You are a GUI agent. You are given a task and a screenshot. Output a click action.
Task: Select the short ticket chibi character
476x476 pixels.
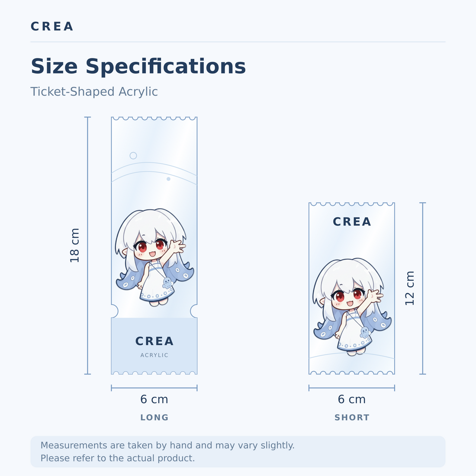(352, 307)
